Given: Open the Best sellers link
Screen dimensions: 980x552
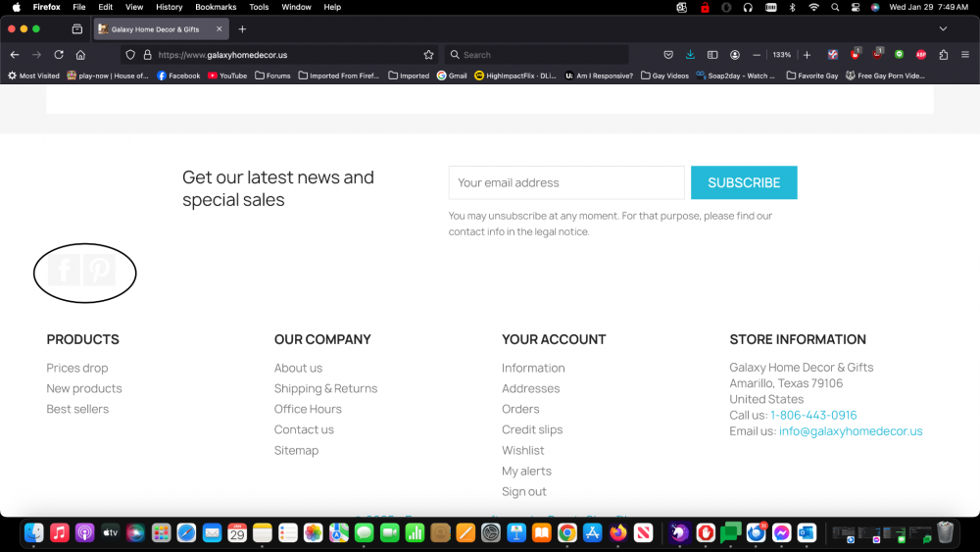Looking at the screenshot, I should pos(77,409).
